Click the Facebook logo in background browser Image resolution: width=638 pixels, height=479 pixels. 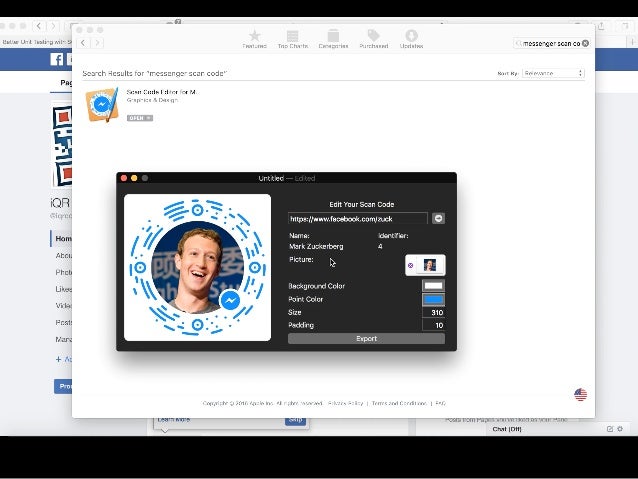pyautogui.click(x=57, y=59)
